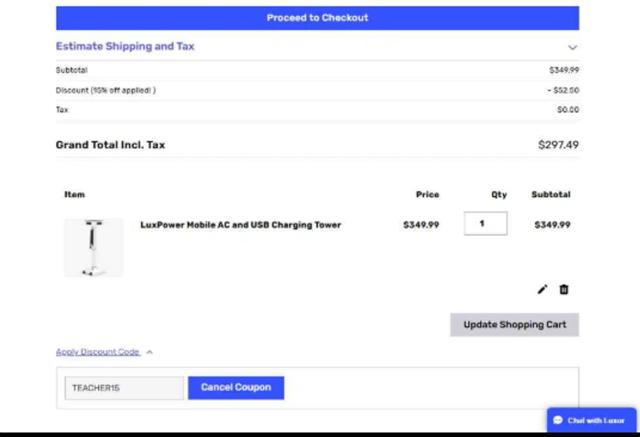640x437 pixels.
Task: Click the Update Shopping Cart button
Action: tap(515, 325)
